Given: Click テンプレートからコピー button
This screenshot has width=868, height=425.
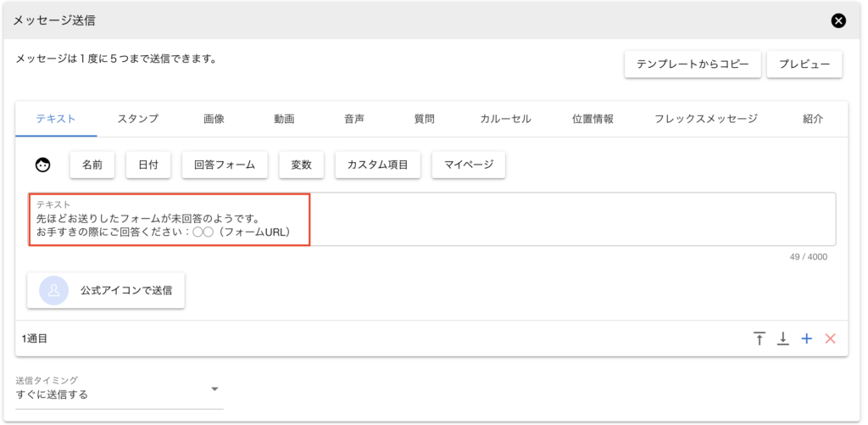Looking at the screenshot, I should click(x=693, y=64).
